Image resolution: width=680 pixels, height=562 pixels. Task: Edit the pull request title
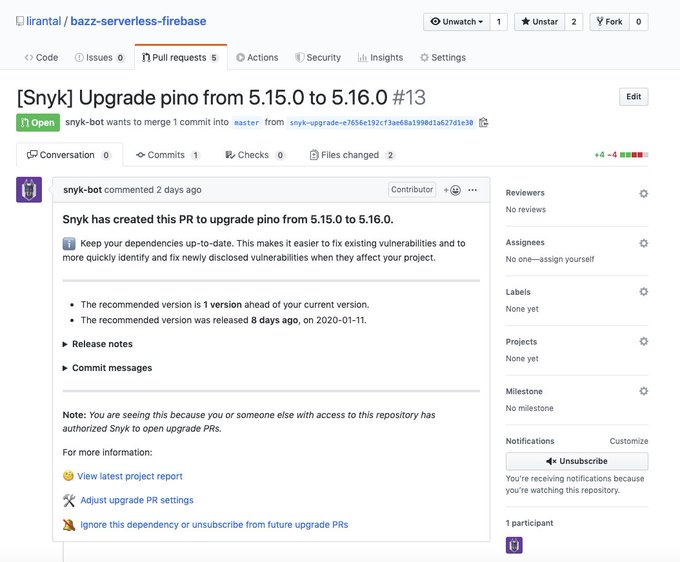pyautogui.click(x=634, y=97)
